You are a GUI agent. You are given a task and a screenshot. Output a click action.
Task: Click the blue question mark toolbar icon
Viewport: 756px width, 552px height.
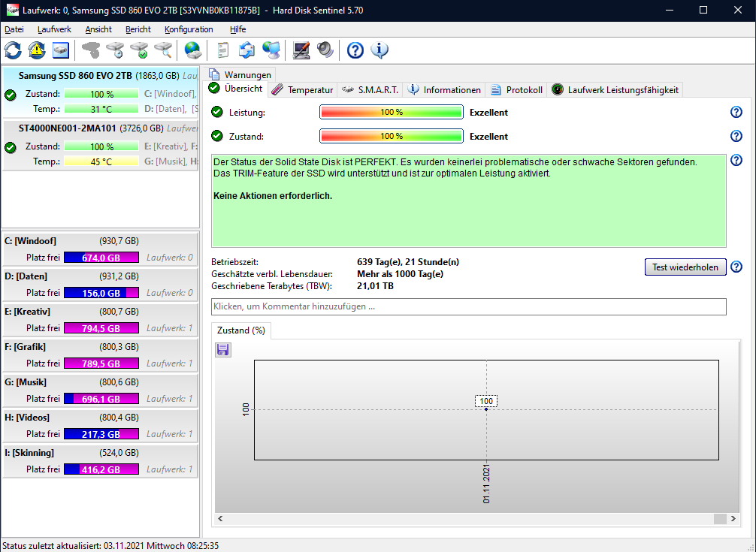(x=355, y=50)
